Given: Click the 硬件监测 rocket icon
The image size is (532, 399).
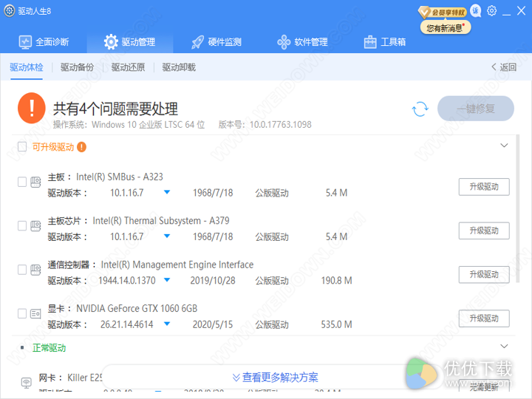Looking at the screenshot, I should point(198,42).
